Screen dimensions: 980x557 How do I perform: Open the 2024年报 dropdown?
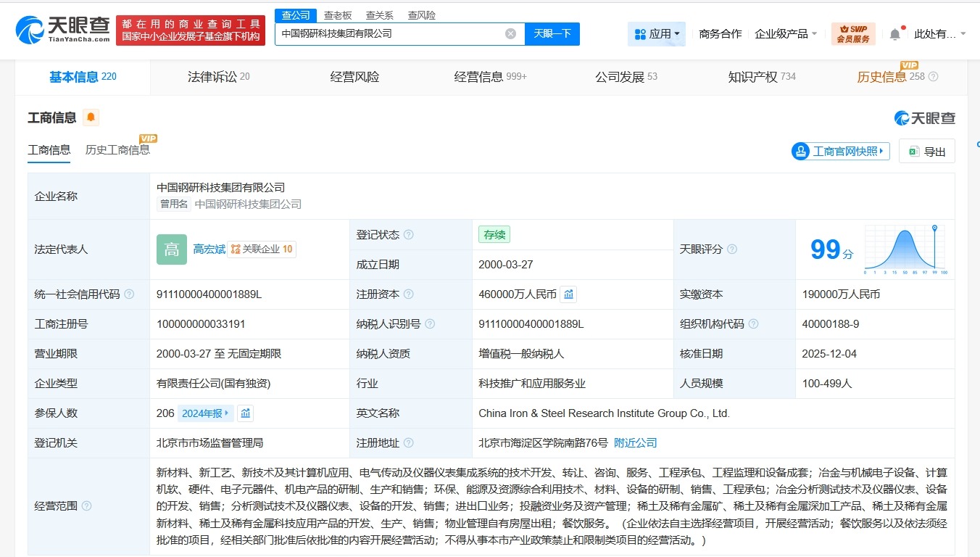[204, 413]
